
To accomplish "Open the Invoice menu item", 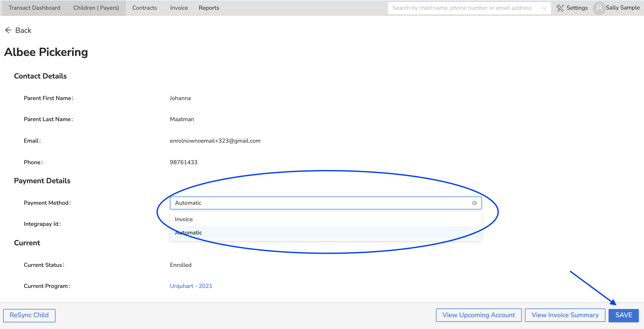I will pyautogui.click(x=179, y=8).
